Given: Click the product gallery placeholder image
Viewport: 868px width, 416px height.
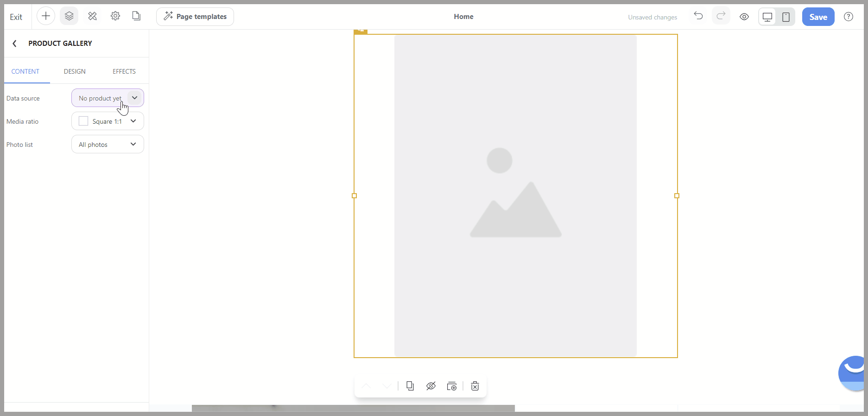Looking at the screenshot, I should (515, 195).
